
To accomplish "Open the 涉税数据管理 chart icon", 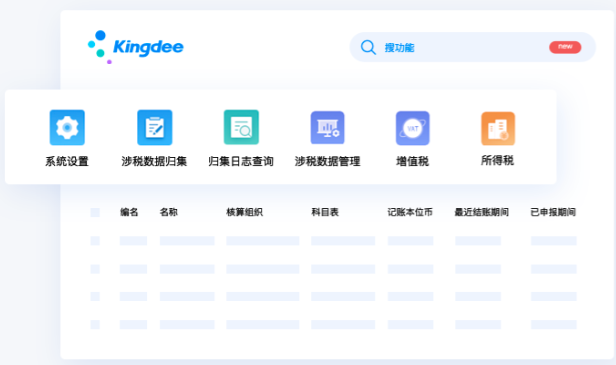I will click(328, 128).
